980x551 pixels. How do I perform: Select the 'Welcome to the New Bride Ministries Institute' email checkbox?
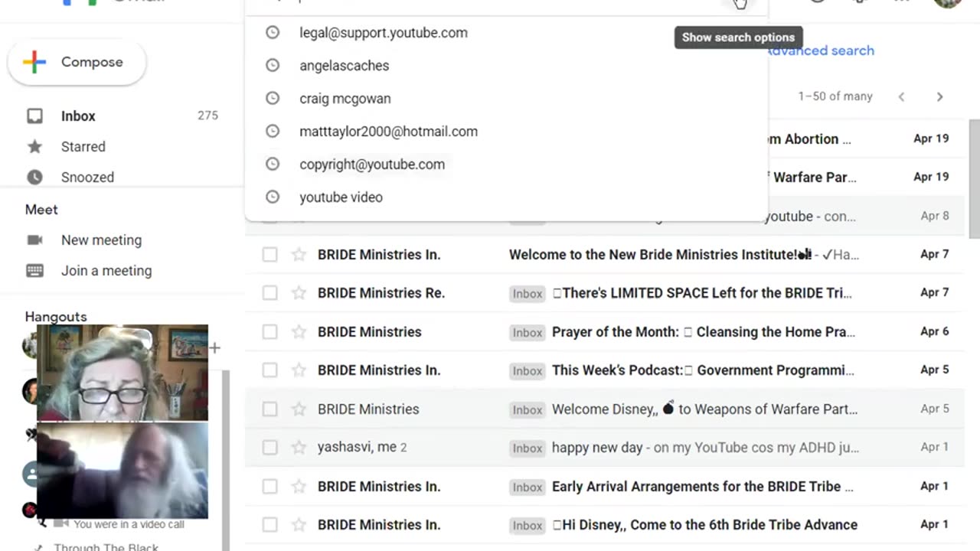[x=269, y=255]
